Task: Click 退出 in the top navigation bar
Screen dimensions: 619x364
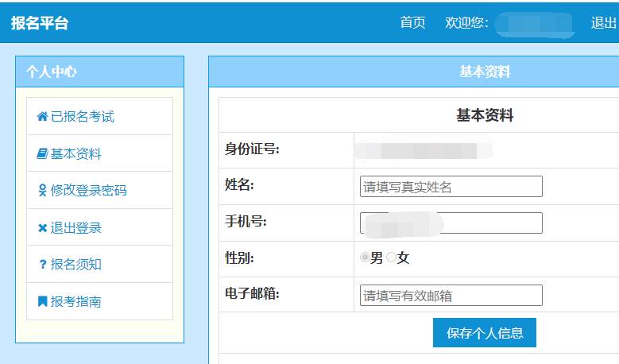Action: tap(603, 23)
